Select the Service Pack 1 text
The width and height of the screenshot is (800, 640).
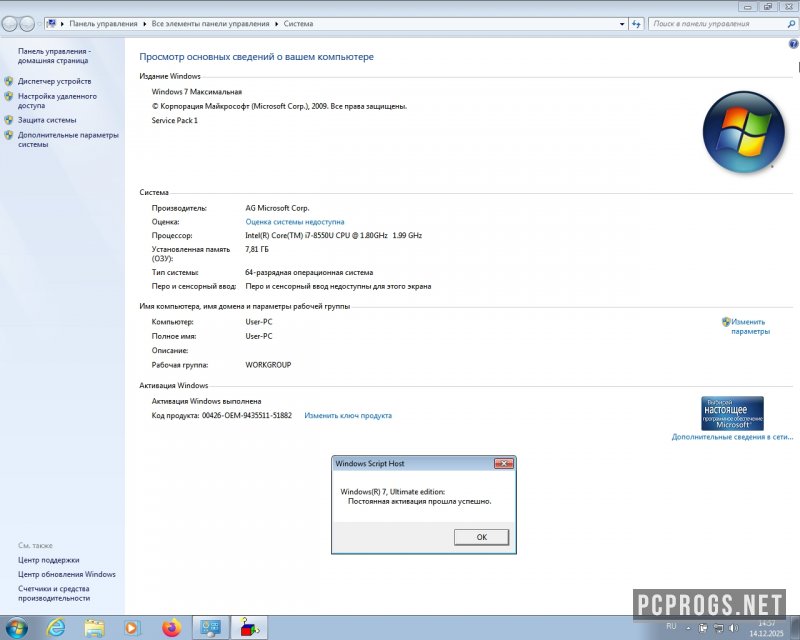[x=174, y=120]
